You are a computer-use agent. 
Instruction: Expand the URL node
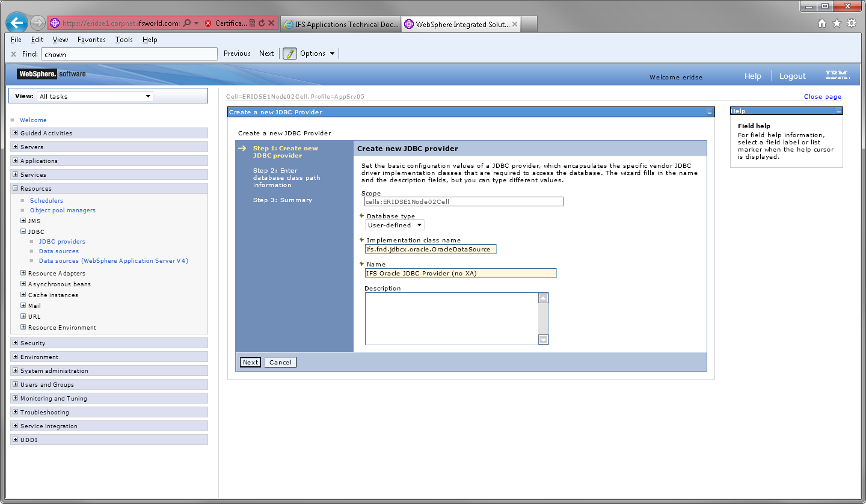pyautogui.click(x=23, y=316)
